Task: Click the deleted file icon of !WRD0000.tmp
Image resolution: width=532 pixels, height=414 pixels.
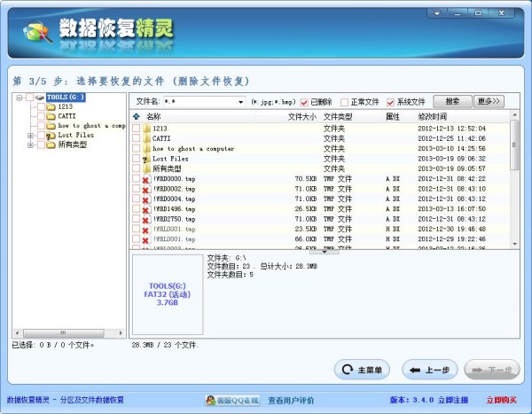Action: pos(146,179)
